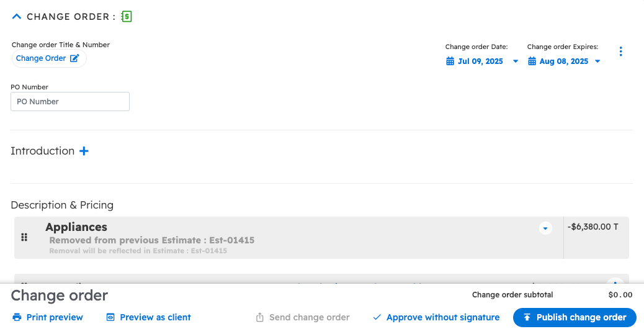This screenshot has width=644, height=334.
Task: Collapse the Change Order section chevron
Action: (17, 17)
